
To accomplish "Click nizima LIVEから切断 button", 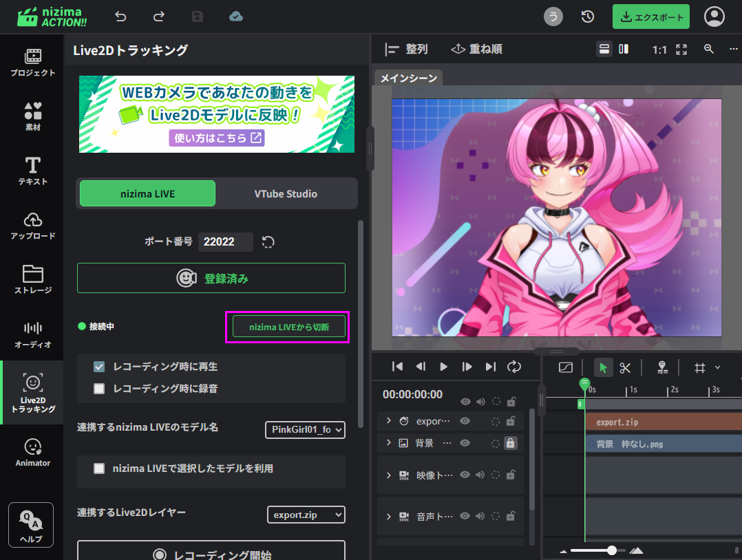I will pyautogui.click(x=288, y=327).
